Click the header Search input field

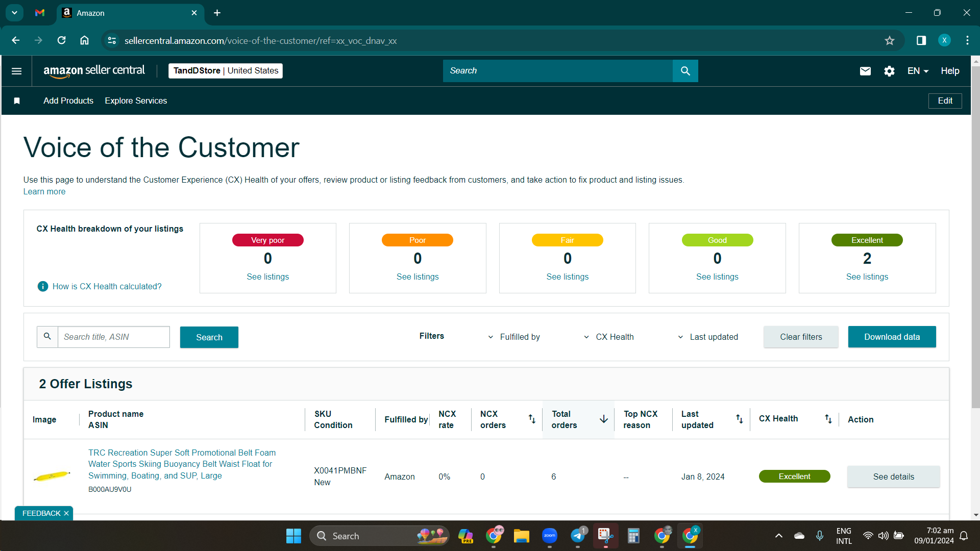click(x=558, y=71)
